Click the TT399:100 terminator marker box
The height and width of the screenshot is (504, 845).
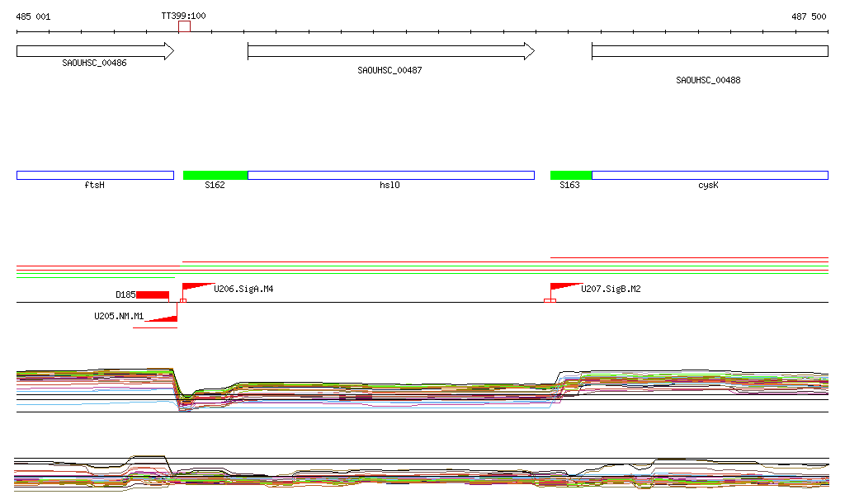(x=184, y=26)
